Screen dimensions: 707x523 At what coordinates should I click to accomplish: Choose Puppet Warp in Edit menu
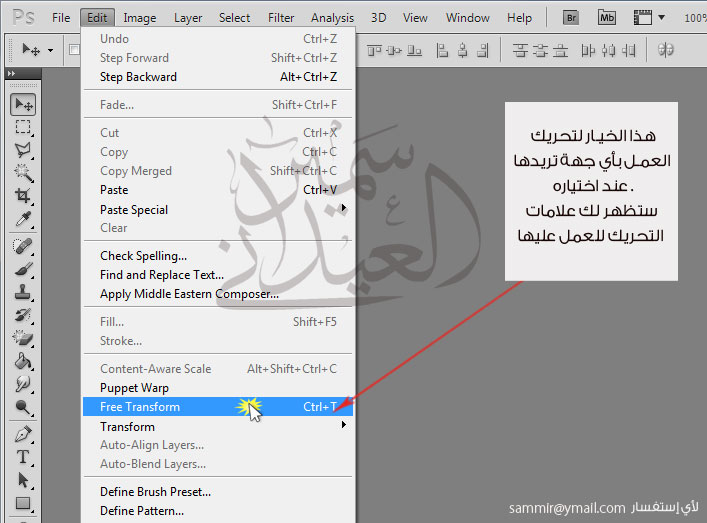pyautogui.click(x=218, y=388)
